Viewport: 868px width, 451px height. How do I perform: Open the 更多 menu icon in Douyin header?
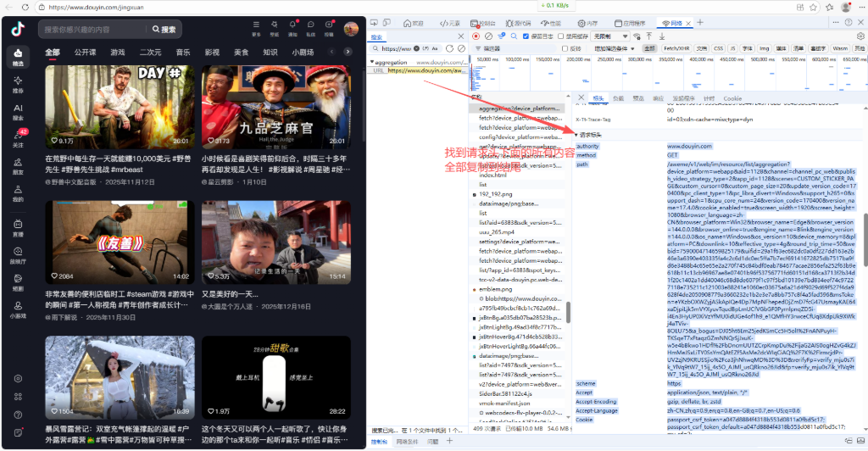pos(256,28)
